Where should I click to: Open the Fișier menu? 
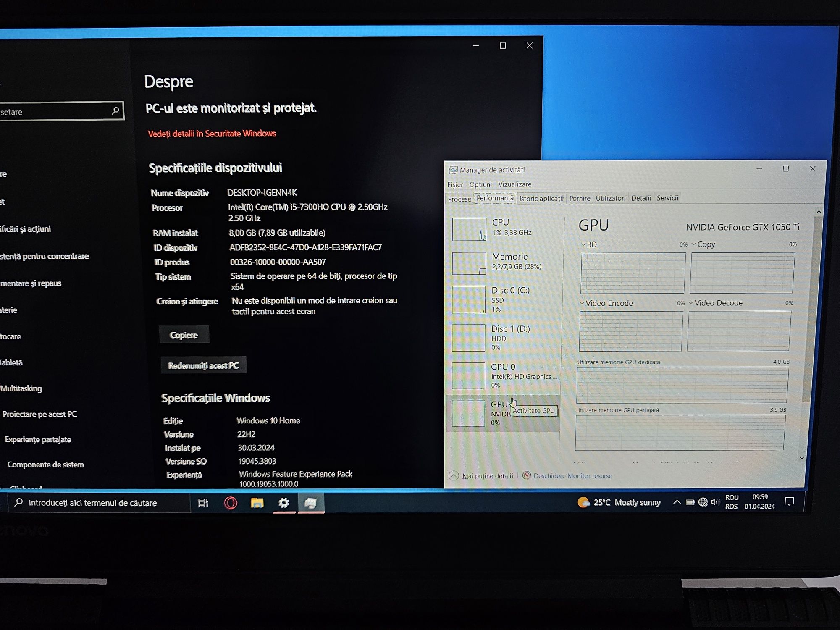[455, 185]
